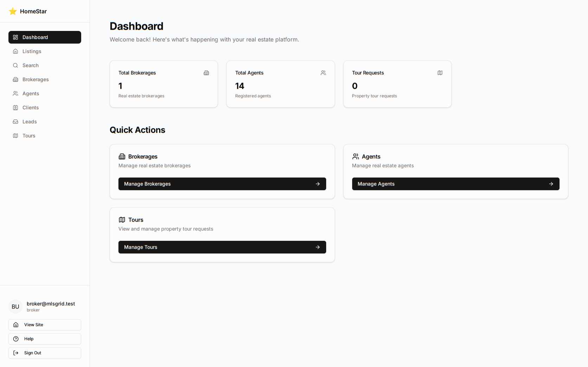Click the View Site button
This screenshot has height=367, width=588.
tap(45, 325)
